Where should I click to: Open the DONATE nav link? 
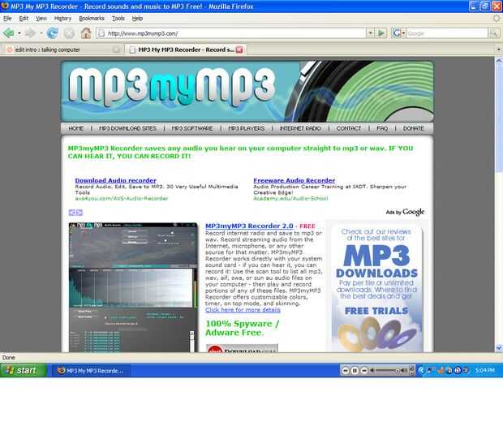(x=414, y=128)
